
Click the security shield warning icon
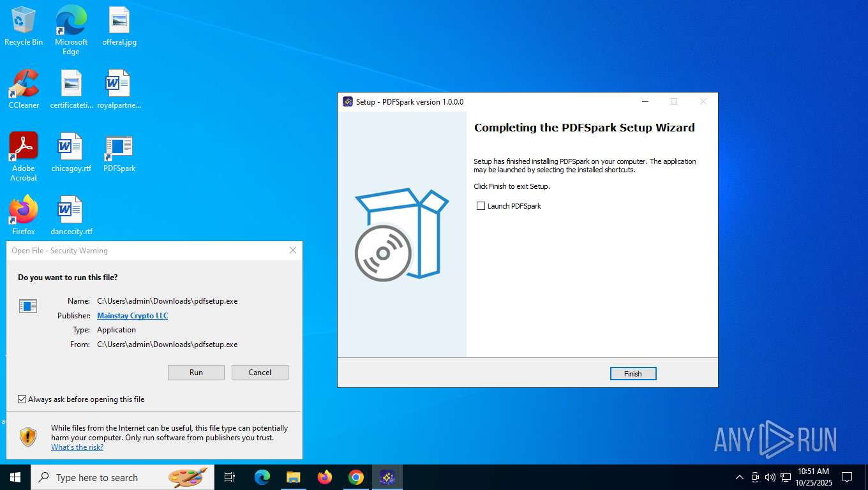coord(28,436)
